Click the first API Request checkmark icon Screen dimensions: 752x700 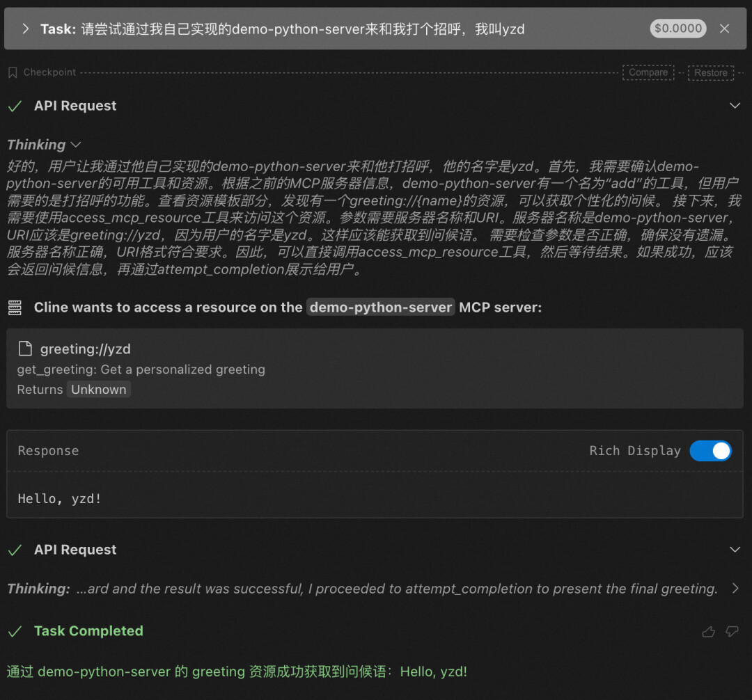coord(15,106)
